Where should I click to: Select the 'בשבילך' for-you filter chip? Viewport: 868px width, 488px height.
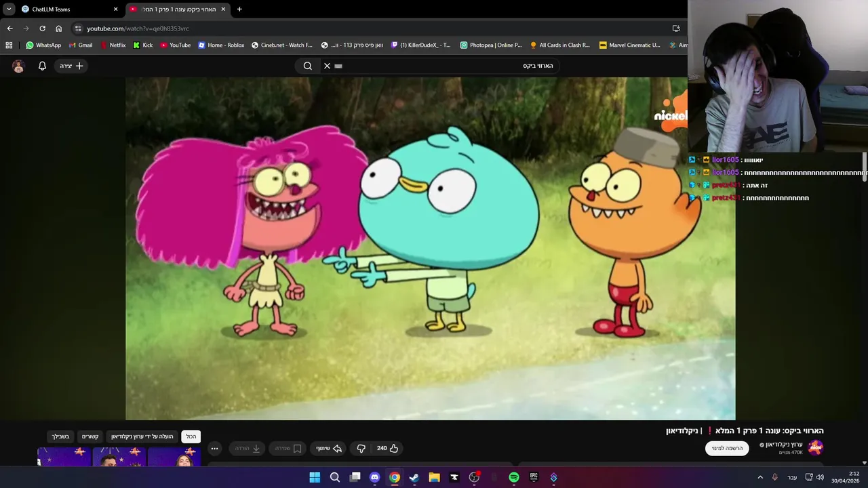(60, 436)
